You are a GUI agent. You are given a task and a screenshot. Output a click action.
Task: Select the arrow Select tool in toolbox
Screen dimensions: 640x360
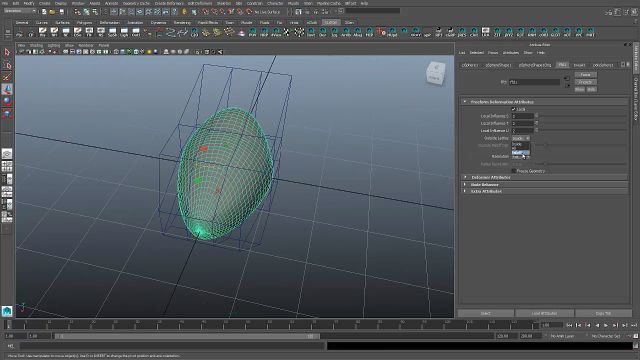7,52
